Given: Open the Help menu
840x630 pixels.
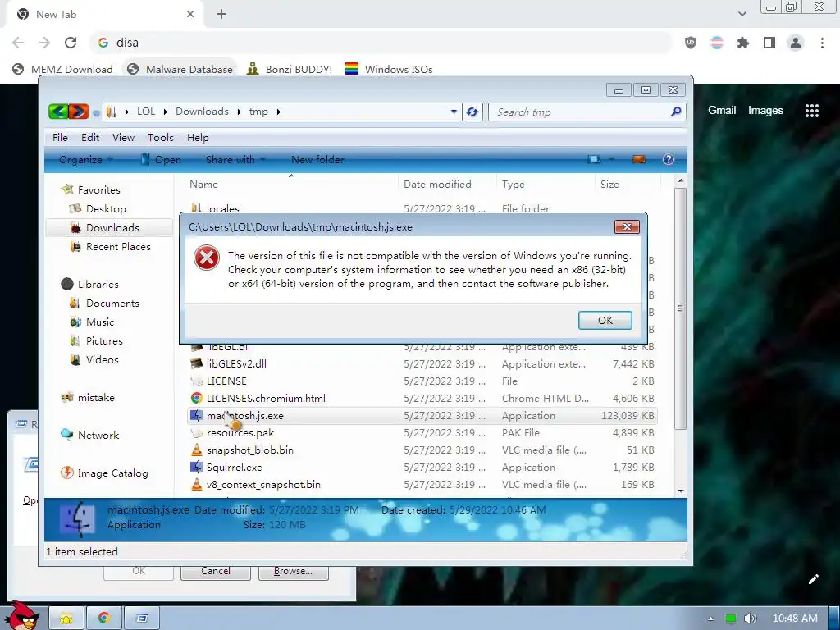Looking at the screenshot, I should (x=198, y=138).
